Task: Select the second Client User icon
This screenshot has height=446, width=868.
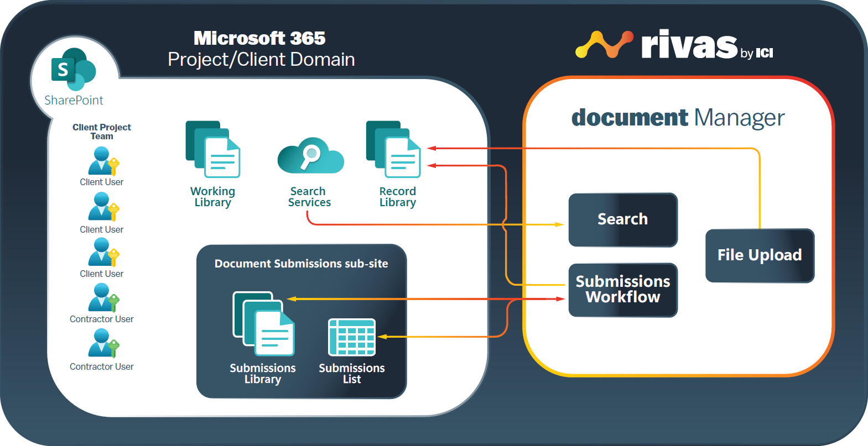Action: tap(103, 207)
